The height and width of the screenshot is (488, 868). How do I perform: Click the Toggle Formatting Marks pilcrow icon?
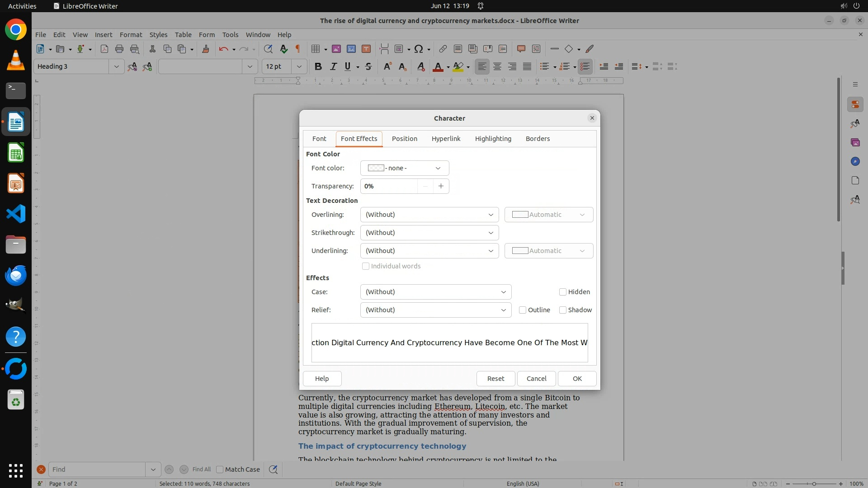[x=298, y=49]
